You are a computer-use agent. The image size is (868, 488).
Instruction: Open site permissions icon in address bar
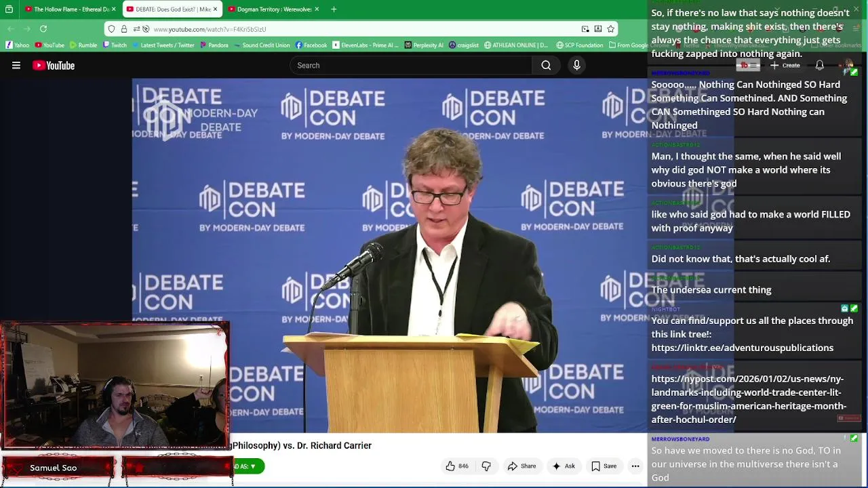pos(136,29)
